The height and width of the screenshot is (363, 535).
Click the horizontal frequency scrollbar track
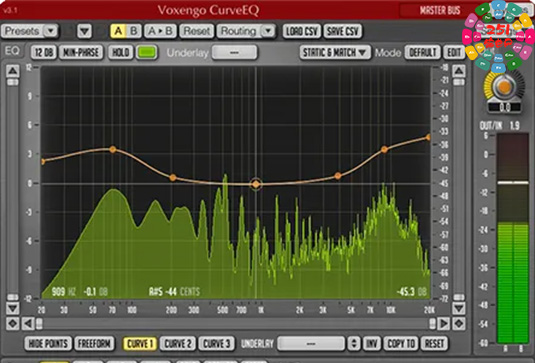[x=235, y=323]
